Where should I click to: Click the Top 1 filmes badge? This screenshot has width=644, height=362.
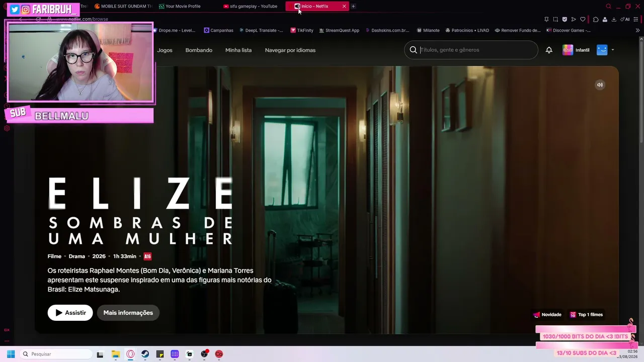[x=586, y=315]
